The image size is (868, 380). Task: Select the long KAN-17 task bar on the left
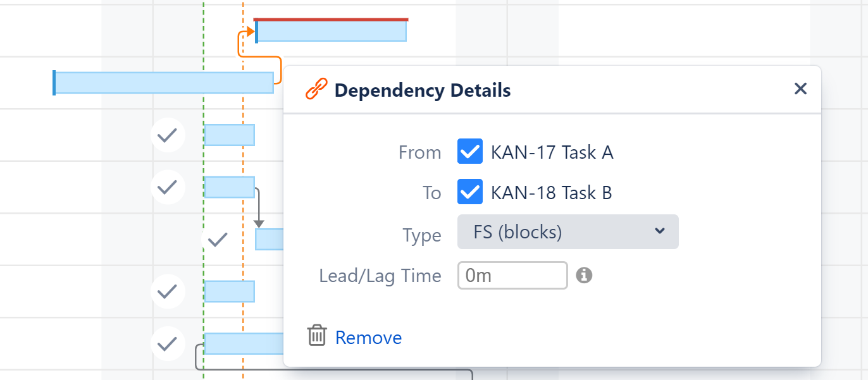point(161,82)
